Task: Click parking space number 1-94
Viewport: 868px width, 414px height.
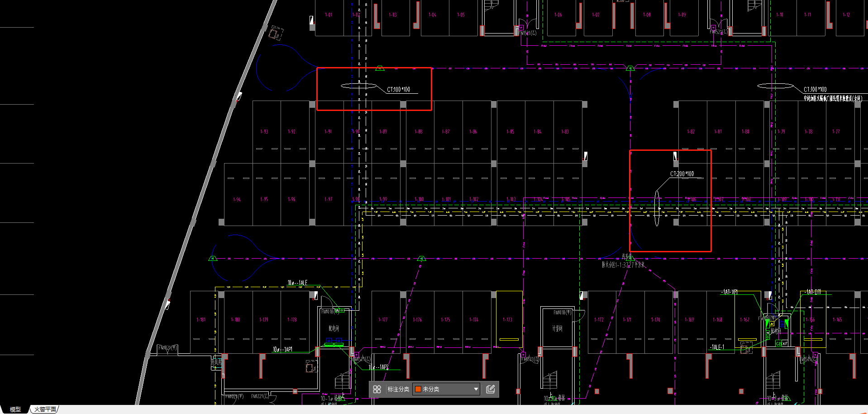Action: (x=237, y=200)
